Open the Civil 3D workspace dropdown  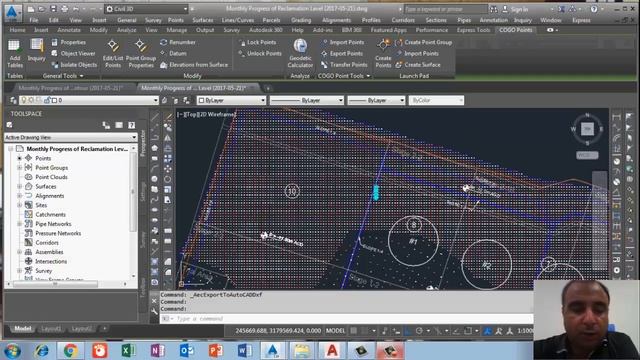tap(147, 9)
